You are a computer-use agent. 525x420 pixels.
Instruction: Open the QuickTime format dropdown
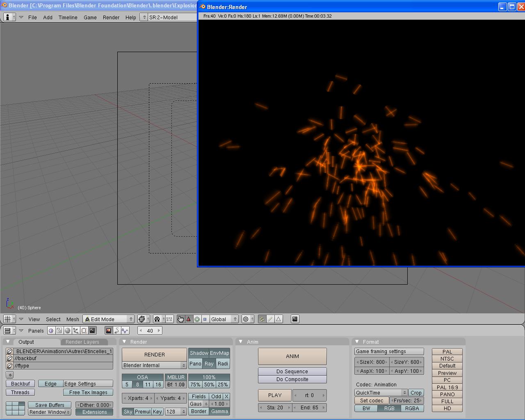coord(381,393)
